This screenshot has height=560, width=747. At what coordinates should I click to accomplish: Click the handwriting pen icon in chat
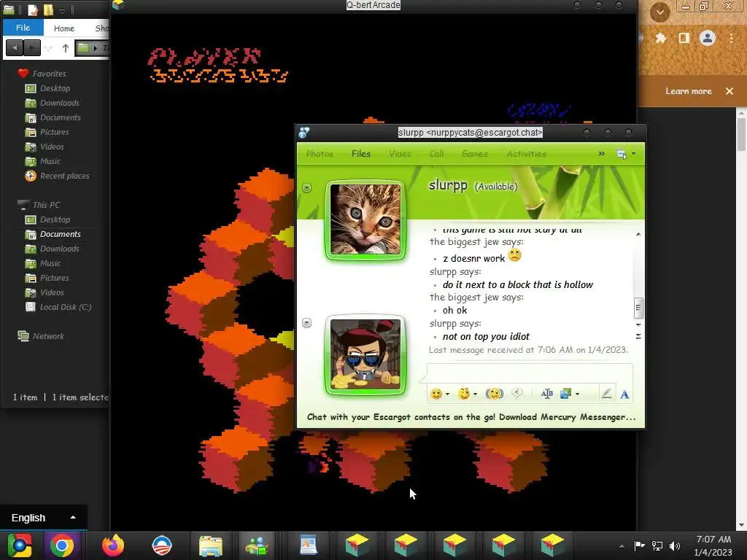coord(606,393)
